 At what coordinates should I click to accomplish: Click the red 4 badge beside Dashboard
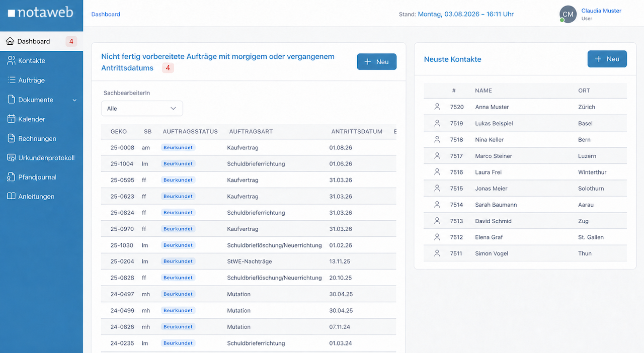pos(71,41)
